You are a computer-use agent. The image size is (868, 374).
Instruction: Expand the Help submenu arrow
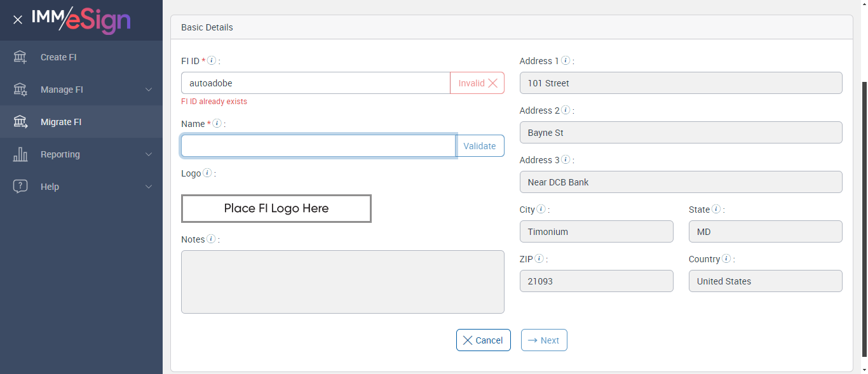coord(149,187)
